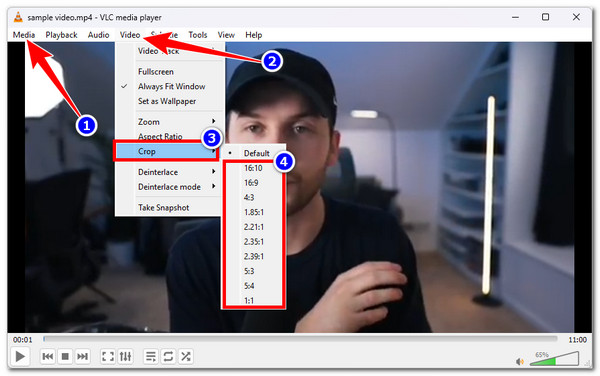
Task: Select 5:4 crop ratio
Action: tap(254, 286)
